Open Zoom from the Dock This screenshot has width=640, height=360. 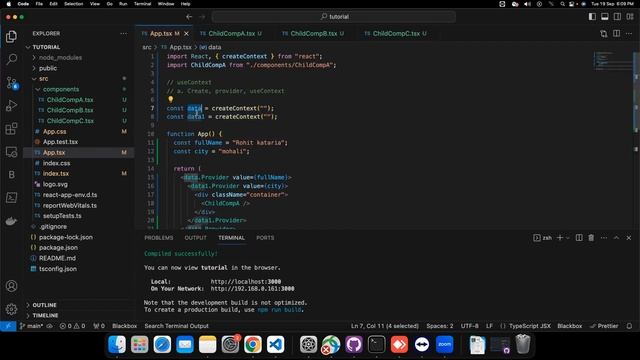pyautogui.click(x=444, y=344)
